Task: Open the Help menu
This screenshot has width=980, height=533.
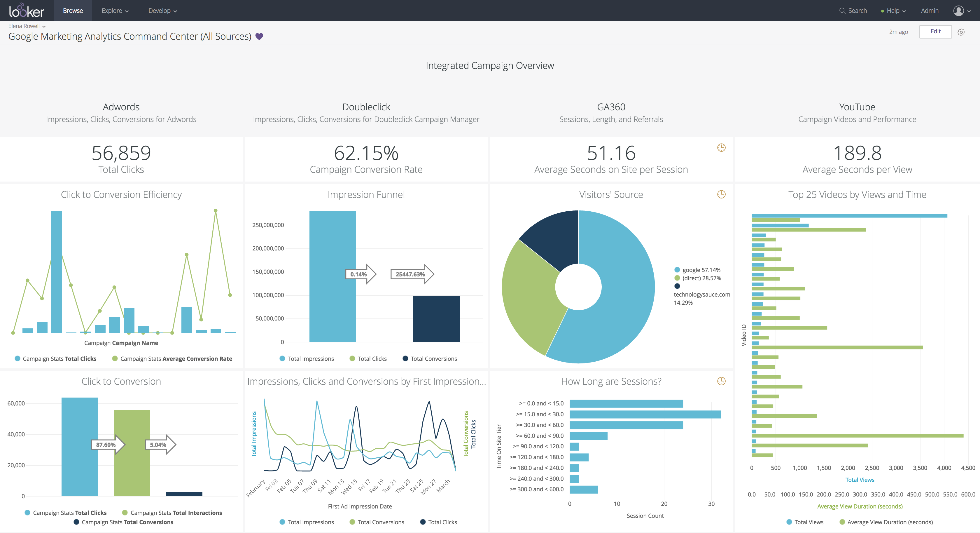Action: [x=893, y=11]
